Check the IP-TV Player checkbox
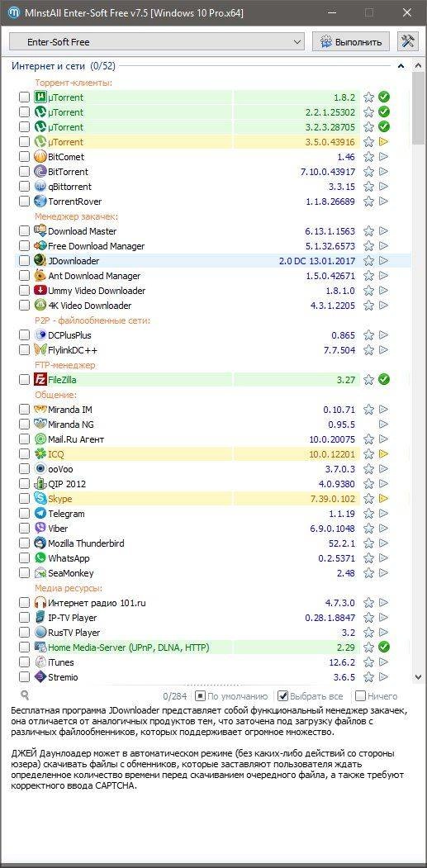 pos(25,618)
